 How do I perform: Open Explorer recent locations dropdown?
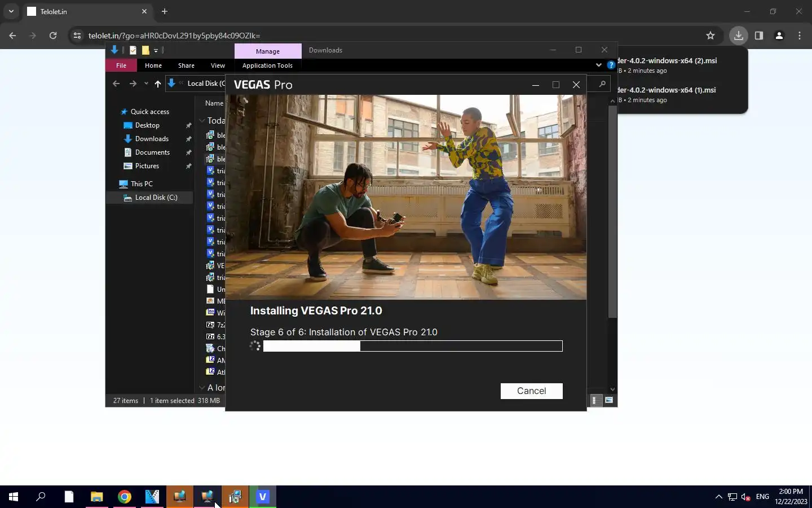[x=146, y=84]
